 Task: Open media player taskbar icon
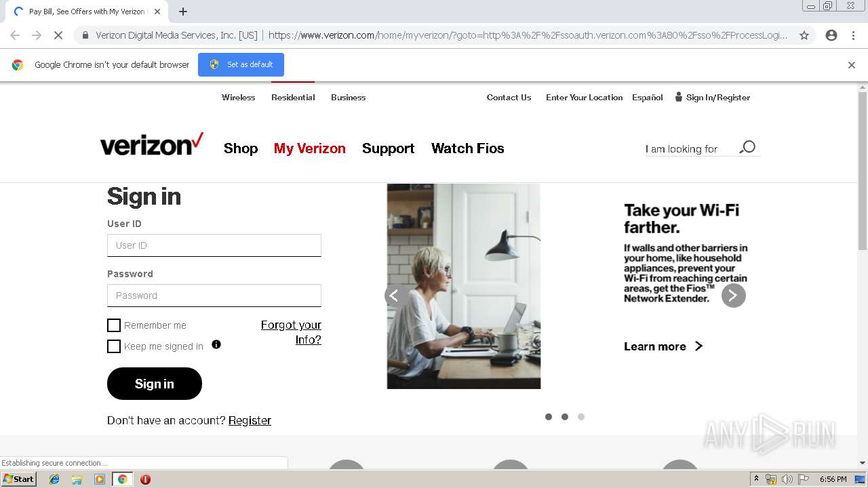coord(100,479)
